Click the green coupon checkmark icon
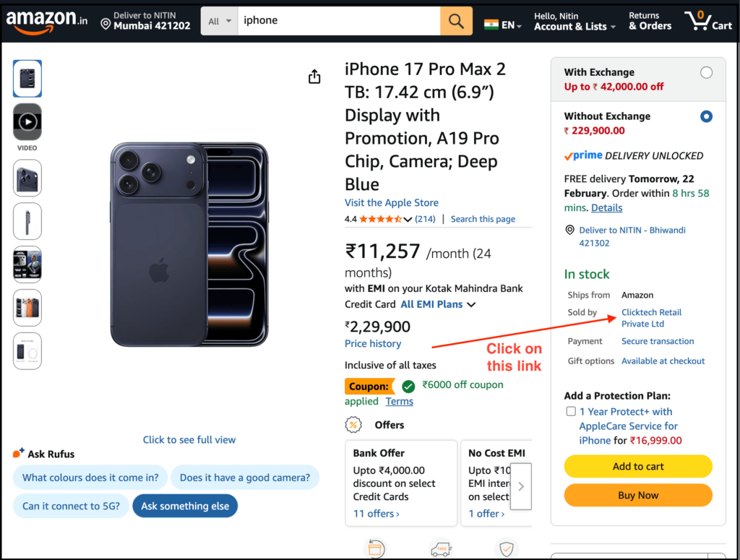Viewport: 740px width, 560px height. click(408, 387)
